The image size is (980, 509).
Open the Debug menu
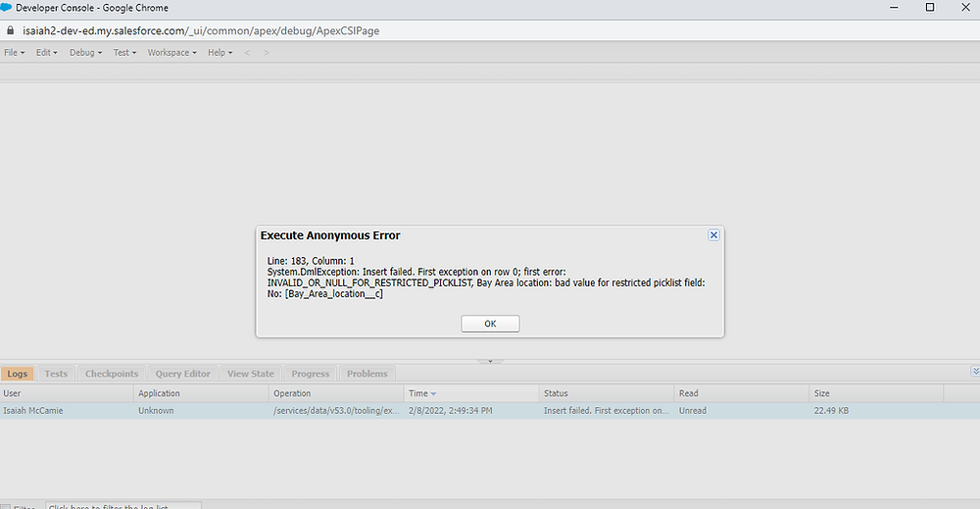point(85,53)
